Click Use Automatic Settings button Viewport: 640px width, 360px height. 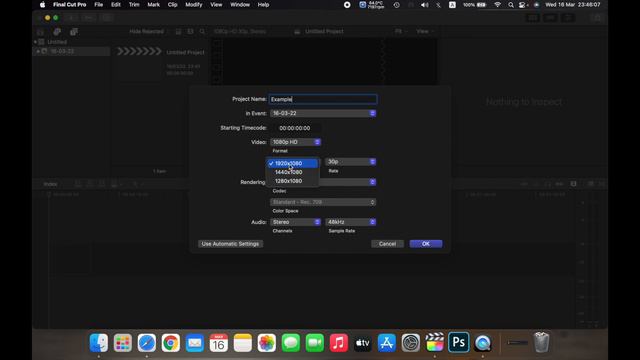tap(230, 244)
